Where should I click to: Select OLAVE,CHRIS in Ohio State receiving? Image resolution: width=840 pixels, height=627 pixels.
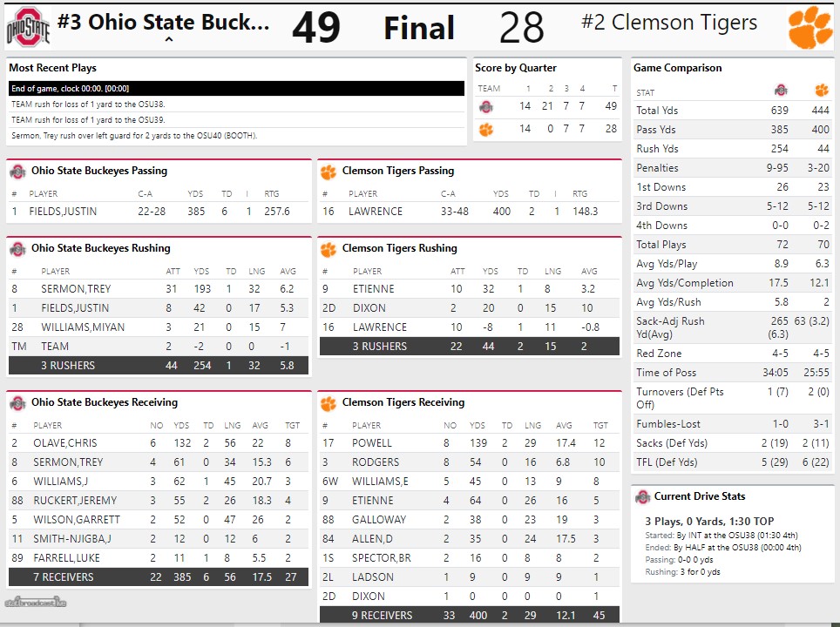(x=64, y=443)
